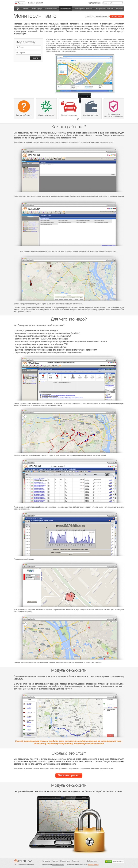Open the Информационные киоски menu item
The width and height of the screenshot is (138, 868).
(x=104, y=9)
